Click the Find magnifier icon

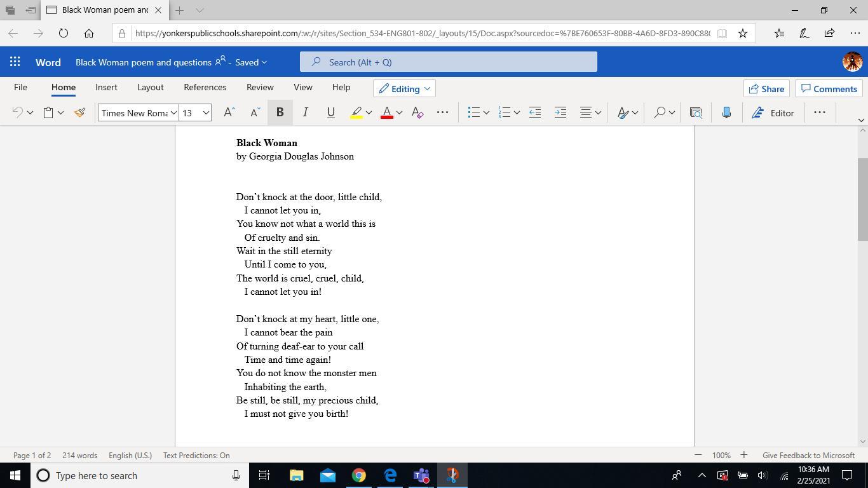point(660,112)
